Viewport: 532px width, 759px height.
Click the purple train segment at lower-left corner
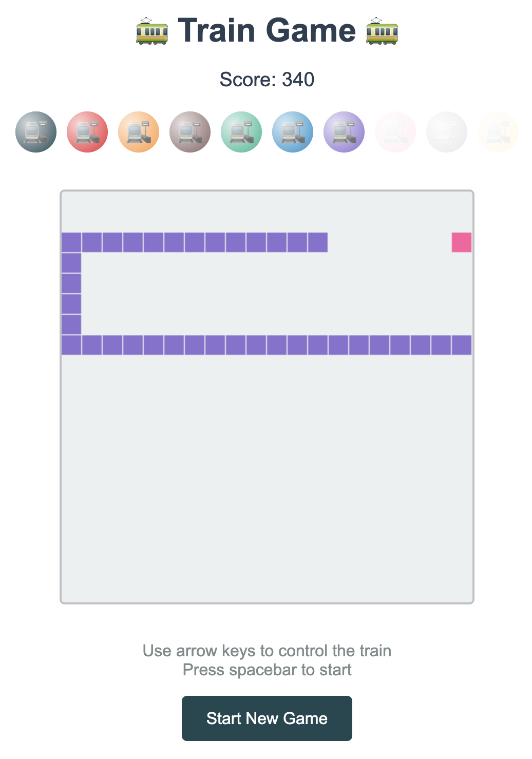(x=71, y=345)
